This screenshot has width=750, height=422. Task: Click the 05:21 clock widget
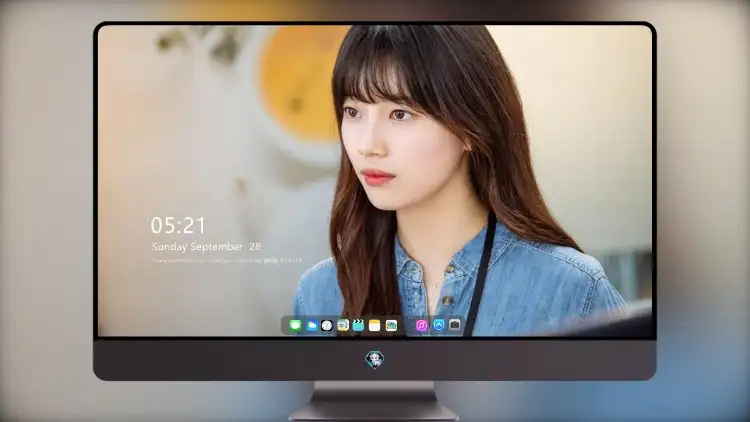(x=178, y=225)
